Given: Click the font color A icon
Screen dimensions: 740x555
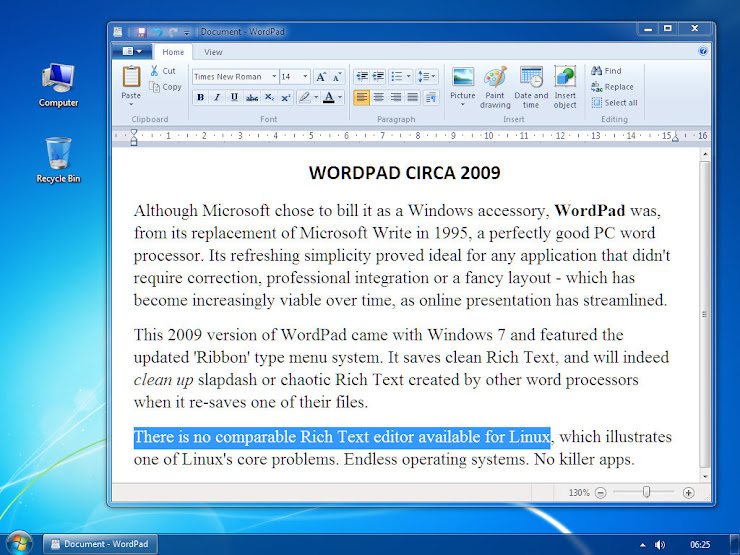Looking at the screenshot, I should click(329, 97).
